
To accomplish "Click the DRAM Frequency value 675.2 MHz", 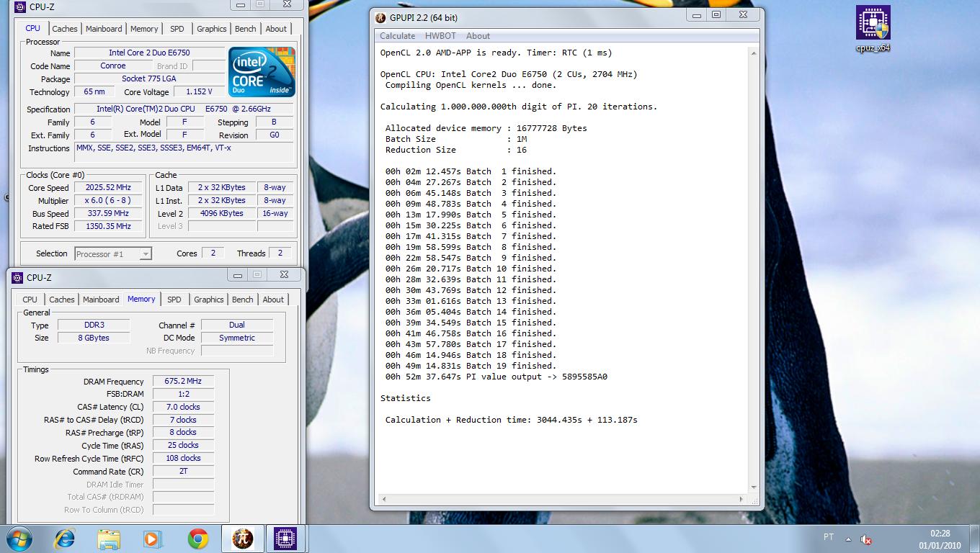I will [x=183, y=382].
